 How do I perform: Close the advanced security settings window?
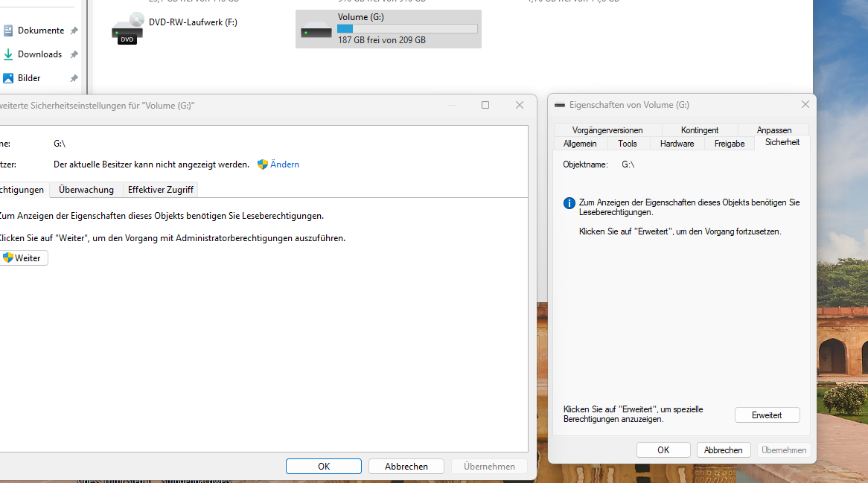[520, 105]
